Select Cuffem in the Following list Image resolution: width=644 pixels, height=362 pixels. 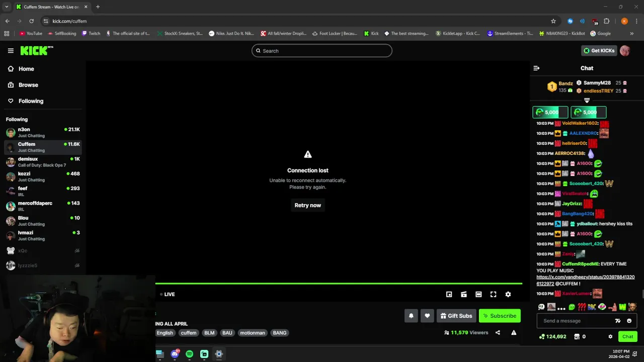click(x=43, y=147)
